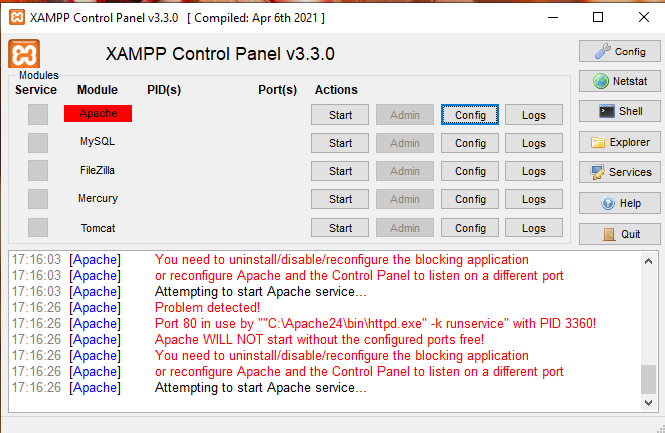Toggle the MySQL service checkbox
This screenshot has width=665, height=433.
point(37,142)
